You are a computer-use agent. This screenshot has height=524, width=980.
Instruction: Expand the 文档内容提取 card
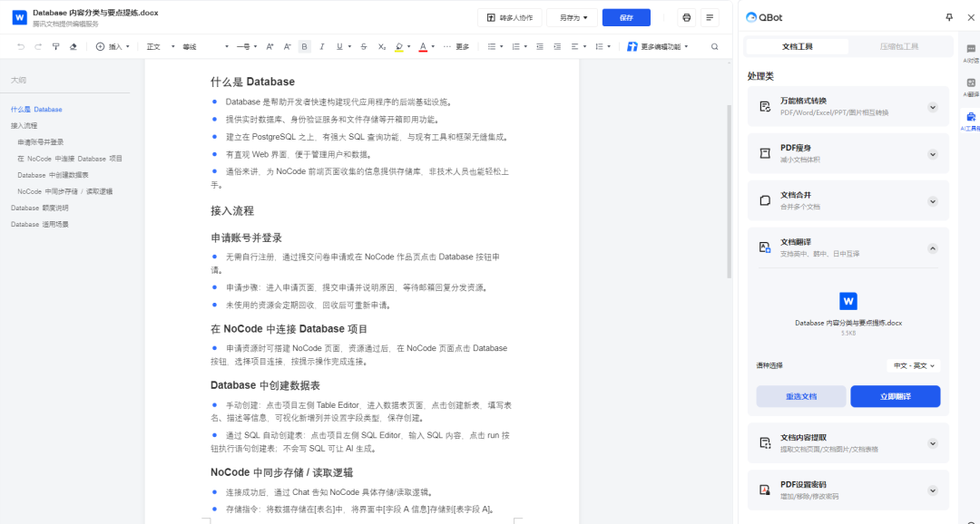933,443
